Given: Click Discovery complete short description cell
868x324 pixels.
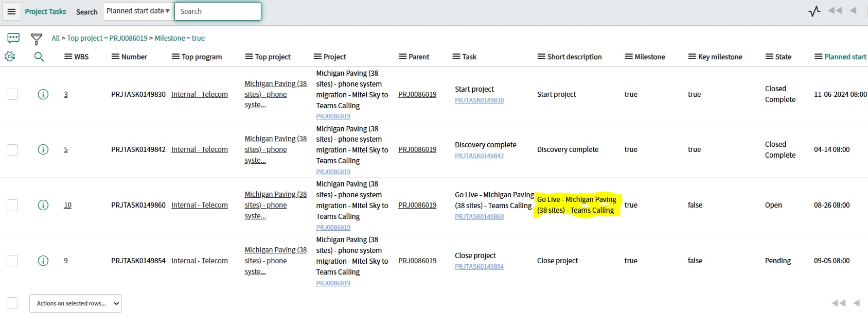Looking at the screenshot, I should tap(568, 149).
